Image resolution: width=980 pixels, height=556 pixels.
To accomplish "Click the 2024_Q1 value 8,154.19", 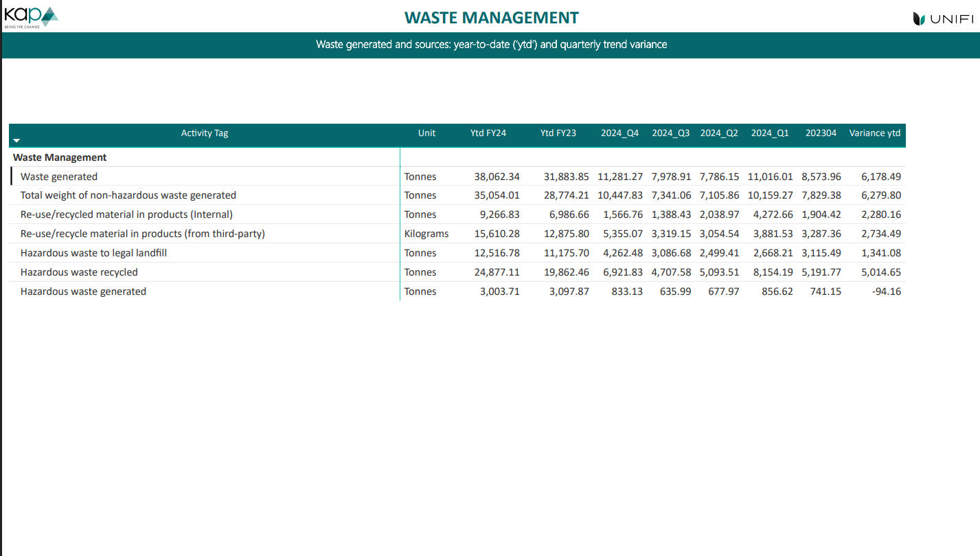I will click(773, 273).
